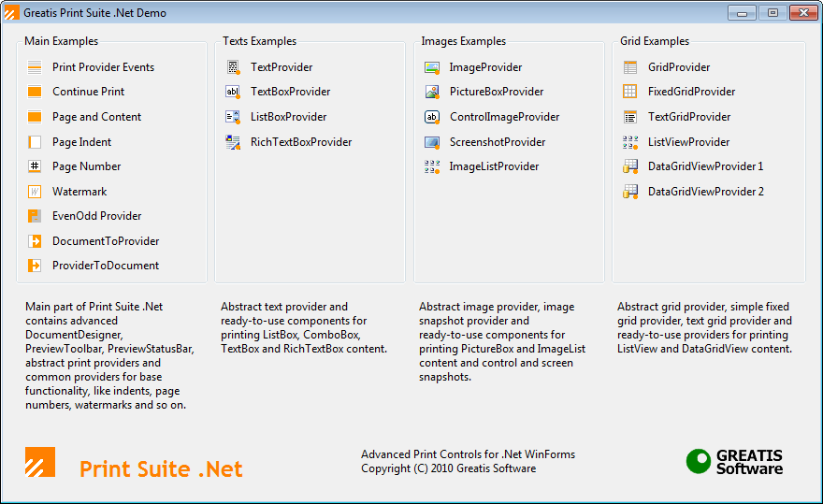This screenshot has height=504, width=823.
Task: Click the FixedGridProvider icon
Action: tap(630, 92)
